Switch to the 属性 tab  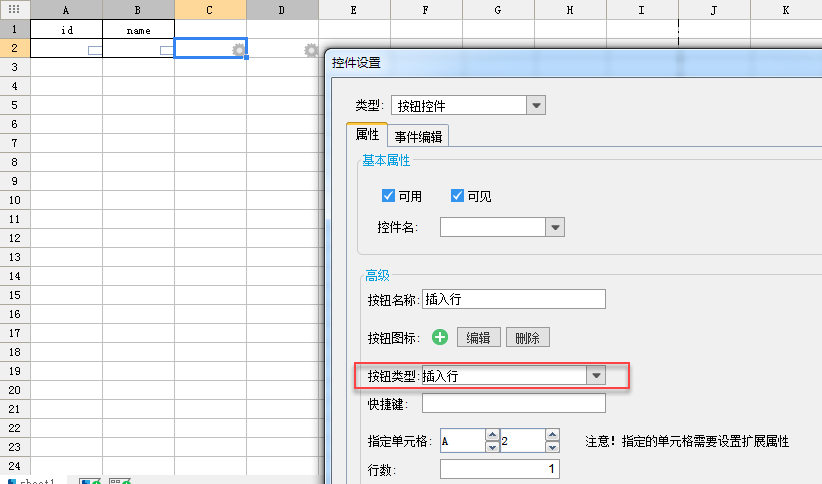[x=367, y=135]
